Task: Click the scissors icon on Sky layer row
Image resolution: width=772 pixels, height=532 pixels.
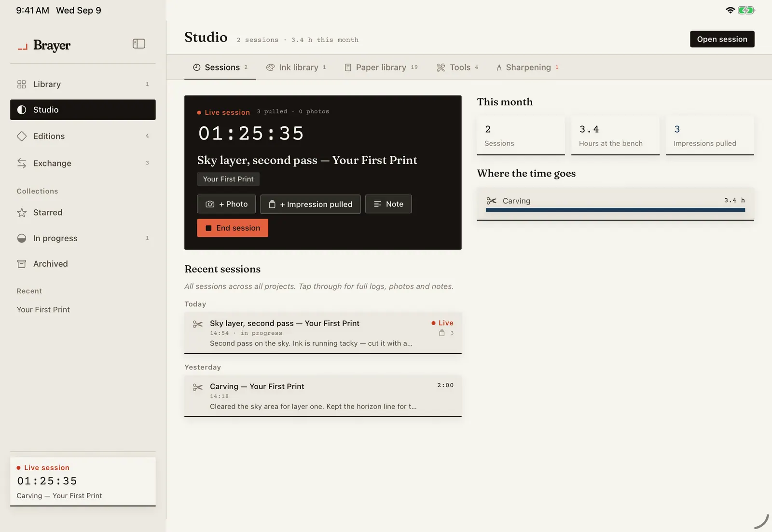Action: (197, 324)
